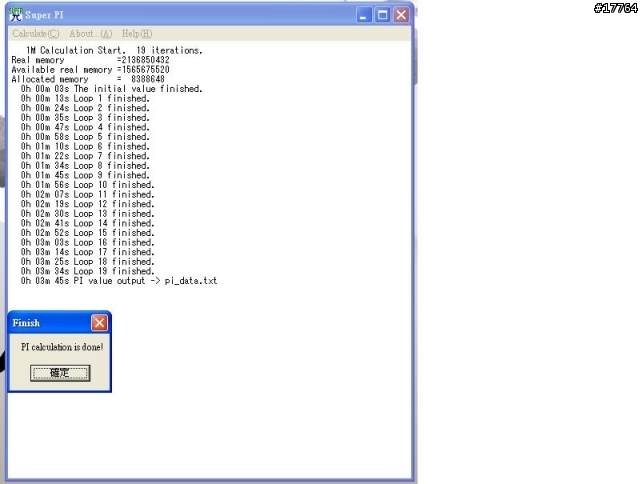The height and width of the screenshot is (484, 640).
Task: Click the 'Loop 6 finished.' line
Action: [x=85, y=146]
